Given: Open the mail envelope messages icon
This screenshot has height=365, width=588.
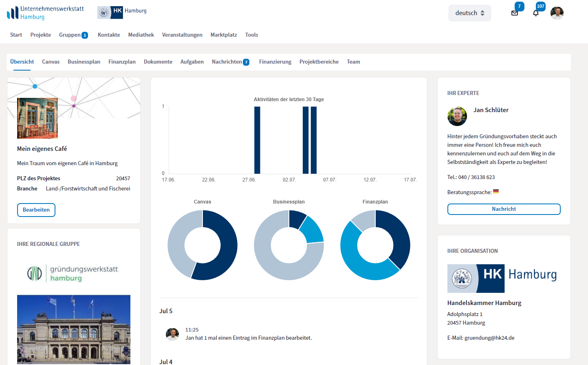Looking at the screenshot, I should click(x=515, y=13).
